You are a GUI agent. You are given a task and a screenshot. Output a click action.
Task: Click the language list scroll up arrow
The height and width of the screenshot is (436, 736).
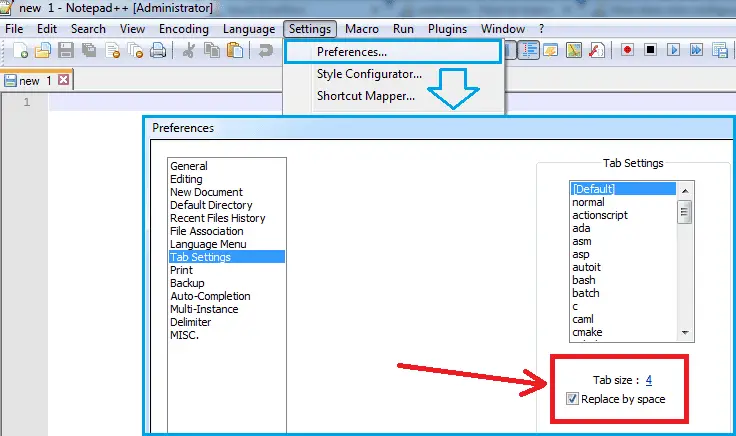pos(685,191)
